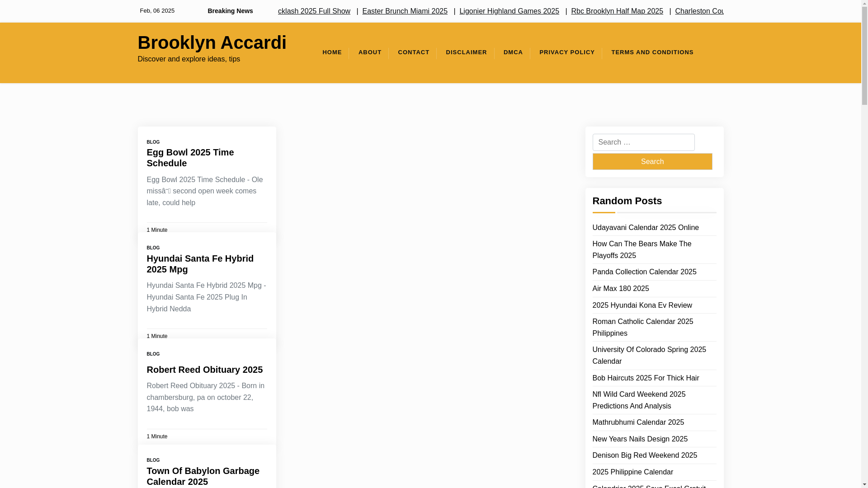Open the Hyundai Santa Fe Hybrid 2025 Mpg post
This screenshot has height=488, width=868.
coord(200,264)
